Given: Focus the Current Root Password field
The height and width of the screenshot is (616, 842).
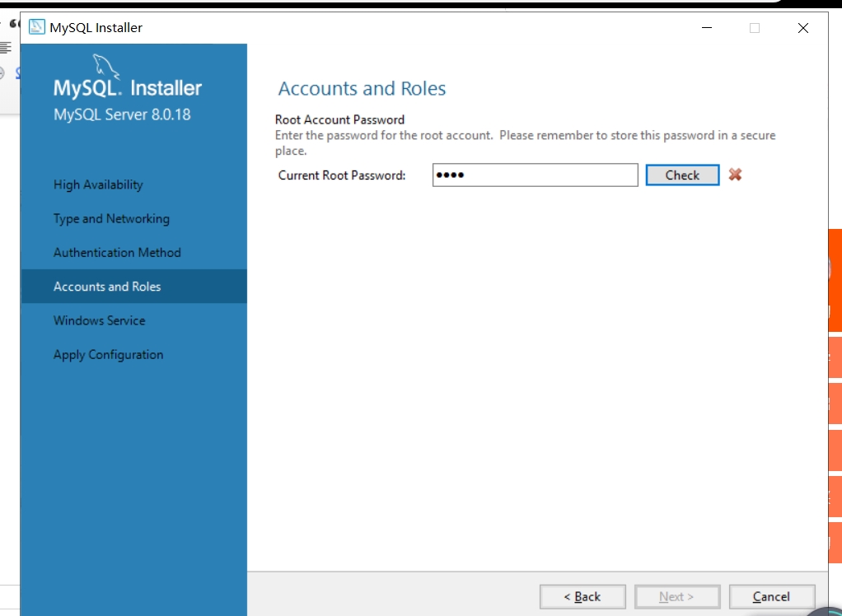Looking at the screenshot, I should (535, 175).
